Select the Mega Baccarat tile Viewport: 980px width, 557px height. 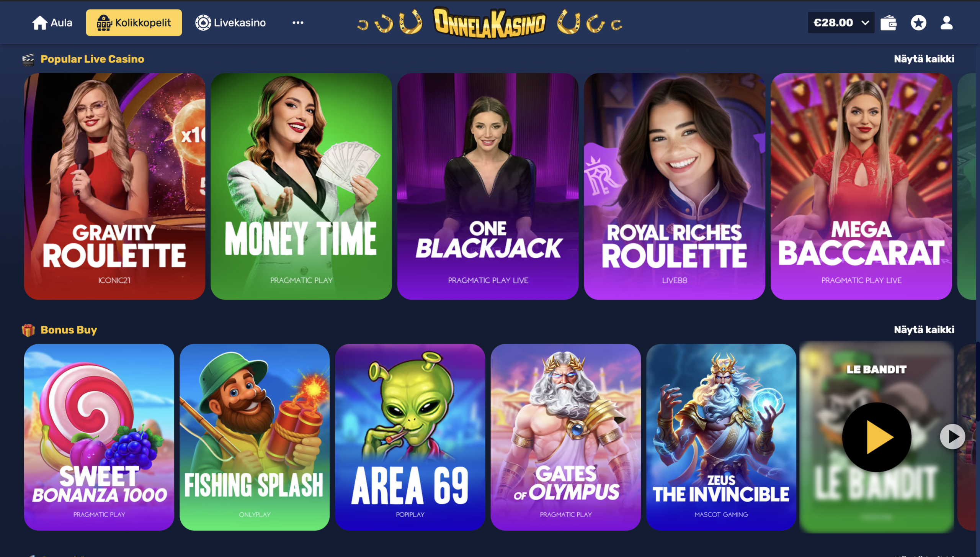861,187
